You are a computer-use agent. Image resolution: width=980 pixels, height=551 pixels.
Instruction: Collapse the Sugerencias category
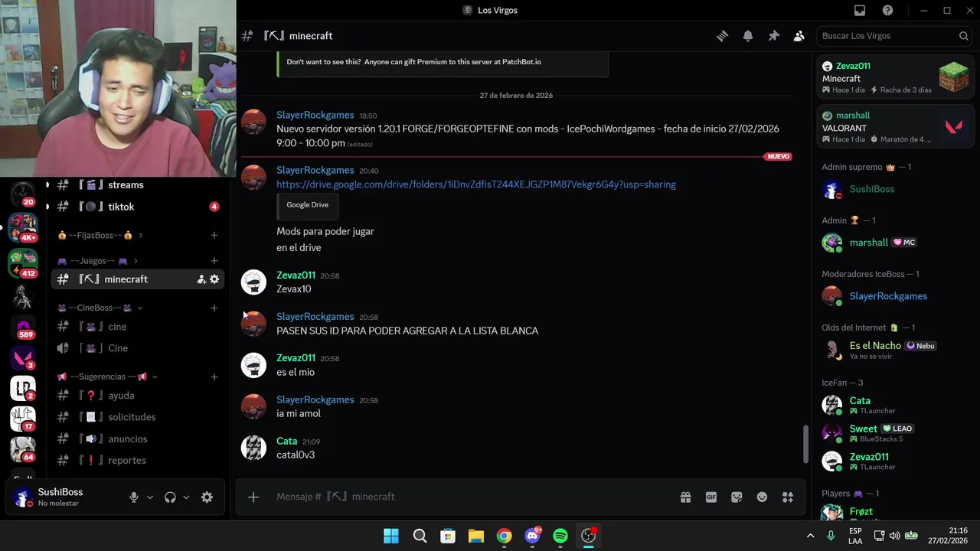coord(107,377)
